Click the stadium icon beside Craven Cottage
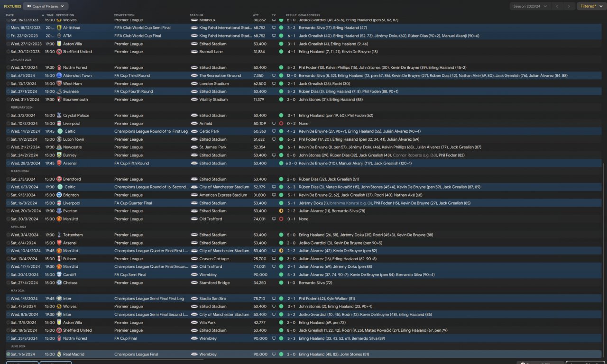This screenshot has width=607, height=364. tap(194, 259)
